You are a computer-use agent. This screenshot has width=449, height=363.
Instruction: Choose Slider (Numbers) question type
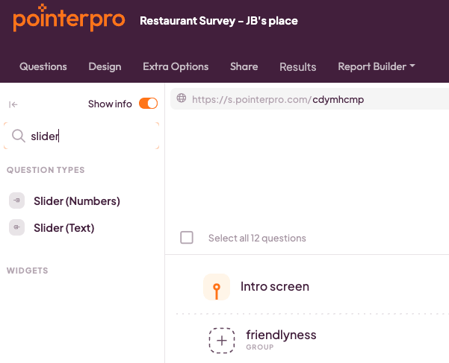77,201
